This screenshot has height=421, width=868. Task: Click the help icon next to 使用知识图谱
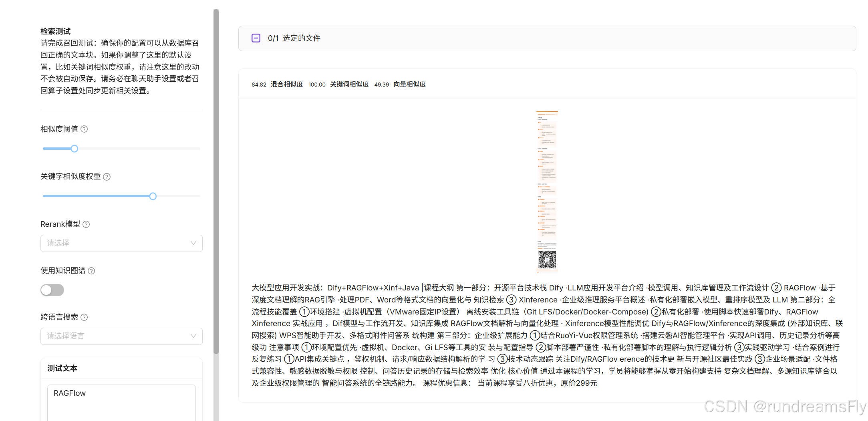coord(91,270)
